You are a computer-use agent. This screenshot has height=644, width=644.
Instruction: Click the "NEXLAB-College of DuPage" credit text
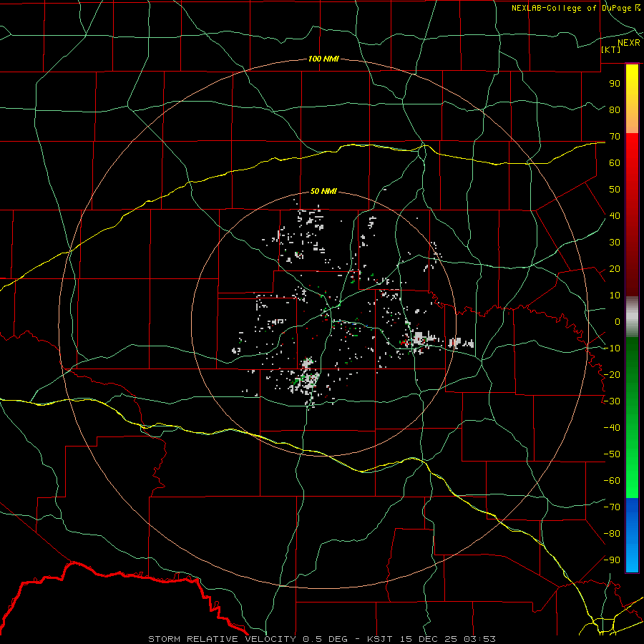tap(572, 8)
